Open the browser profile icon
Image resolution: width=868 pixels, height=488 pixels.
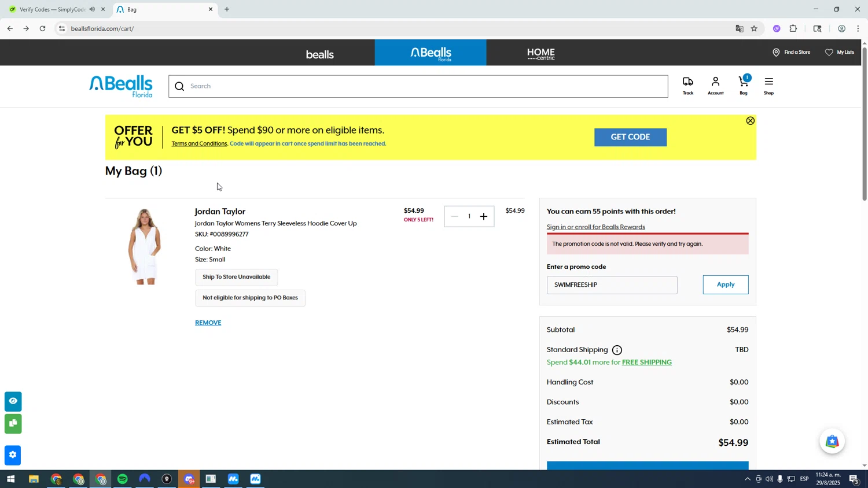coord(841,28)
